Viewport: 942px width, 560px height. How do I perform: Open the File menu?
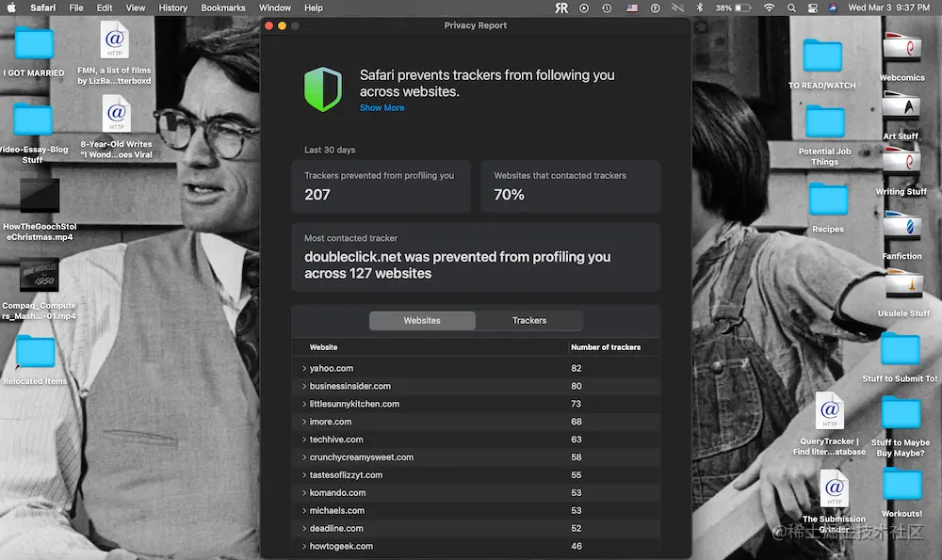tap(76, 8)
